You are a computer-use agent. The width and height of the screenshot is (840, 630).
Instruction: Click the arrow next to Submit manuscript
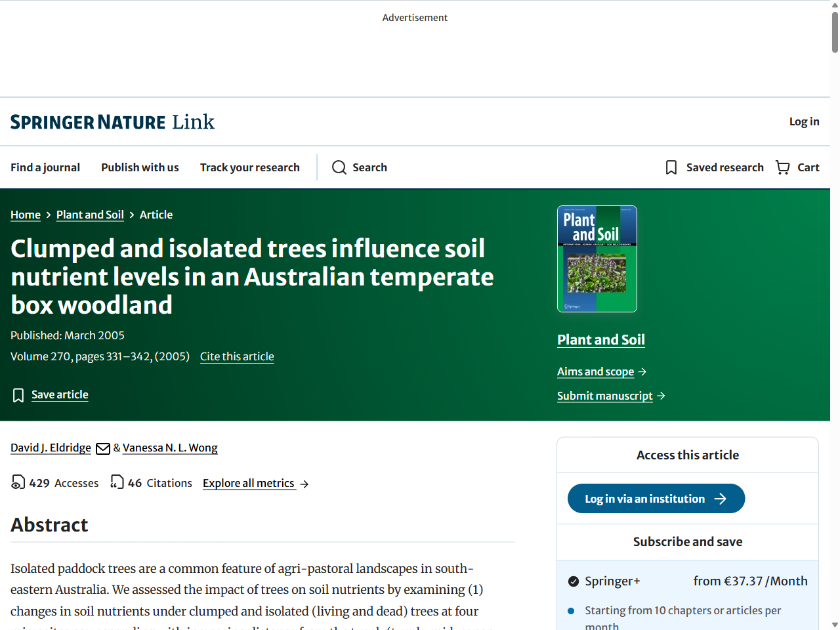[x=661, y=396]
